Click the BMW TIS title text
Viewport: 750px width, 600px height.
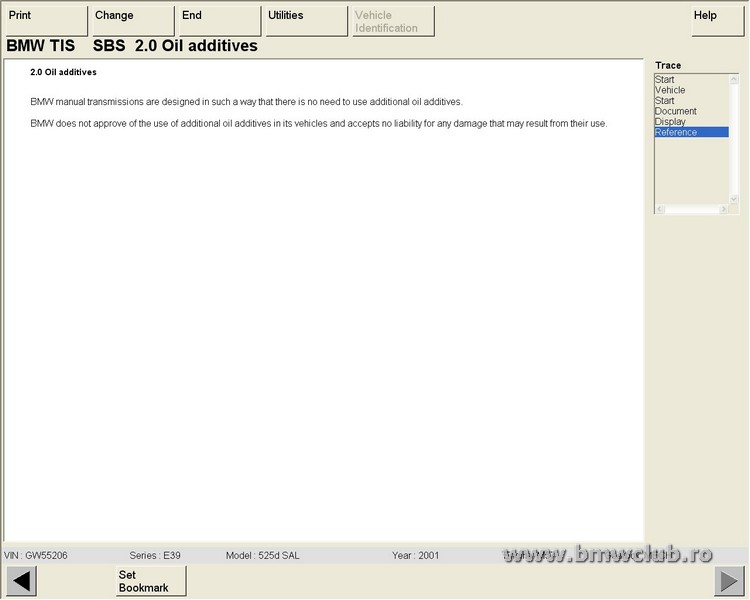click(x=41, y=45)
